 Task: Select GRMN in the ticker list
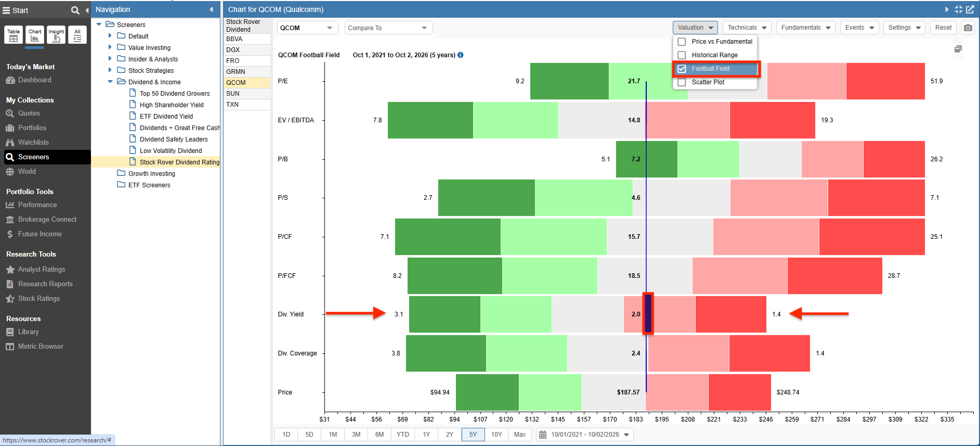(x=247, y=72)
